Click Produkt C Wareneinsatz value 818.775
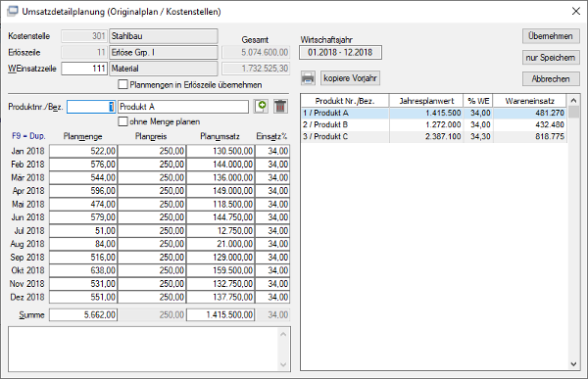 550,136
